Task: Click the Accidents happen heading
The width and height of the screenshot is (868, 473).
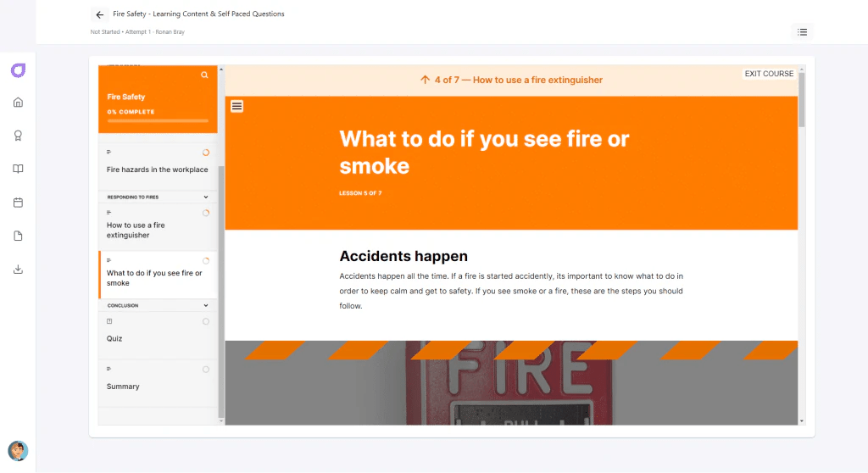Action: coord(403,256)
